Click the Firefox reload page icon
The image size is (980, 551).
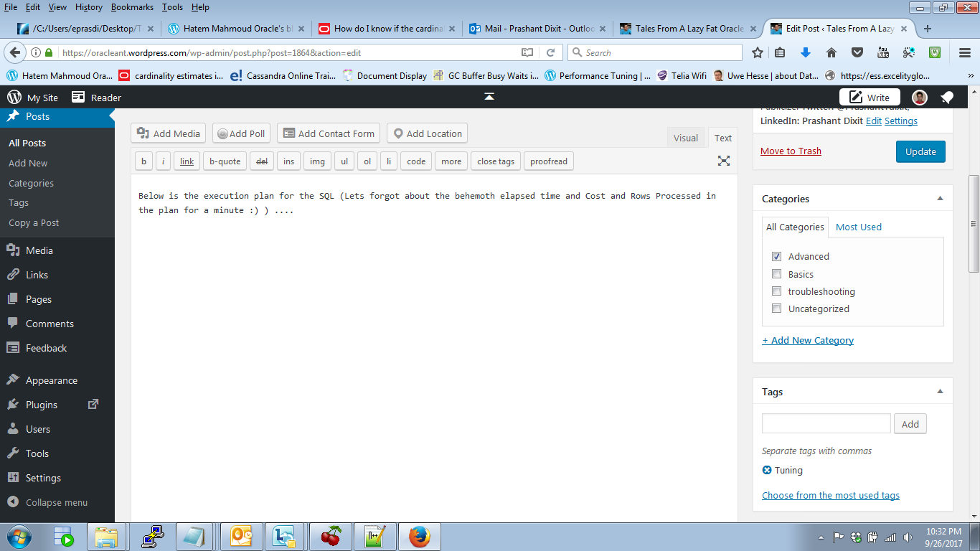(550, 52)
